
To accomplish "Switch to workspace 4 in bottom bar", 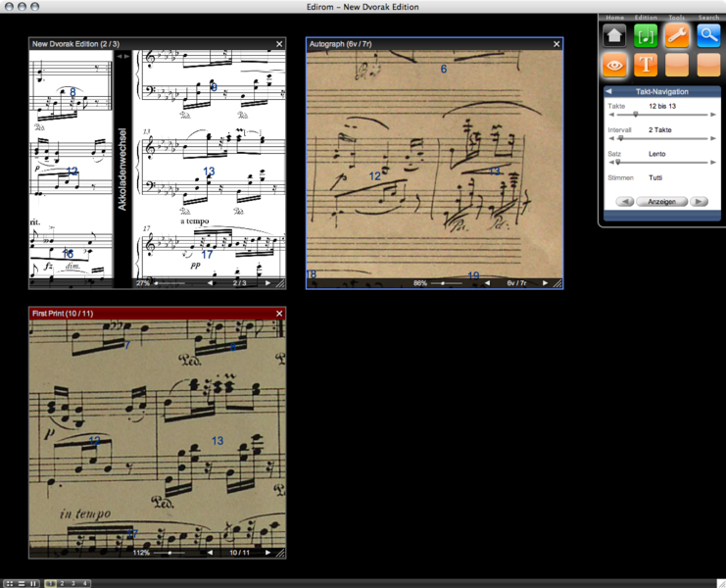I will [x=85, y=583].
